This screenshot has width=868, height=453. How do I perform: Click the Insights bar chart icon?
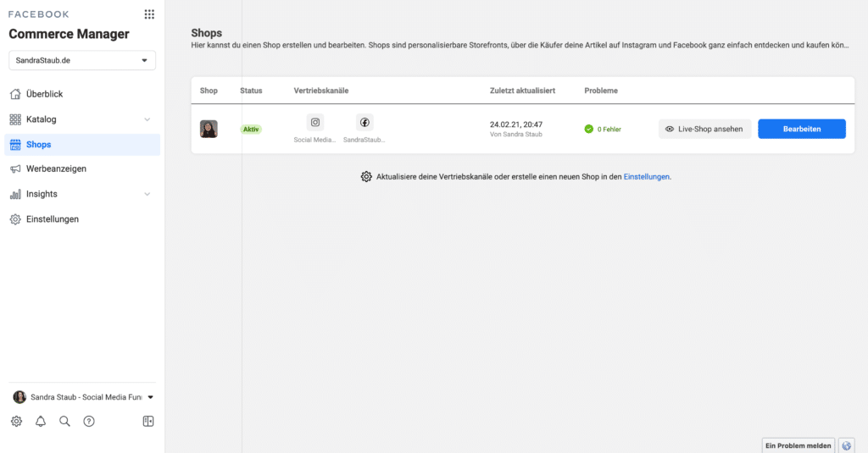coord(15,194)
